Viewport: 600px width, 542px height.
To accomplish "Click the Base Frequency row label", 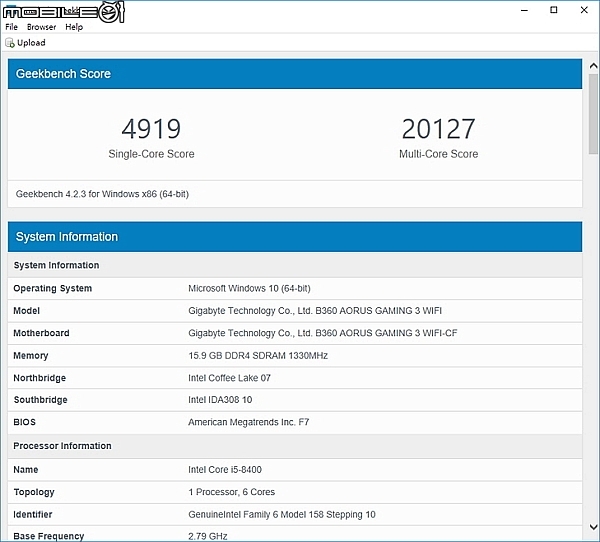I will [49, 536].
